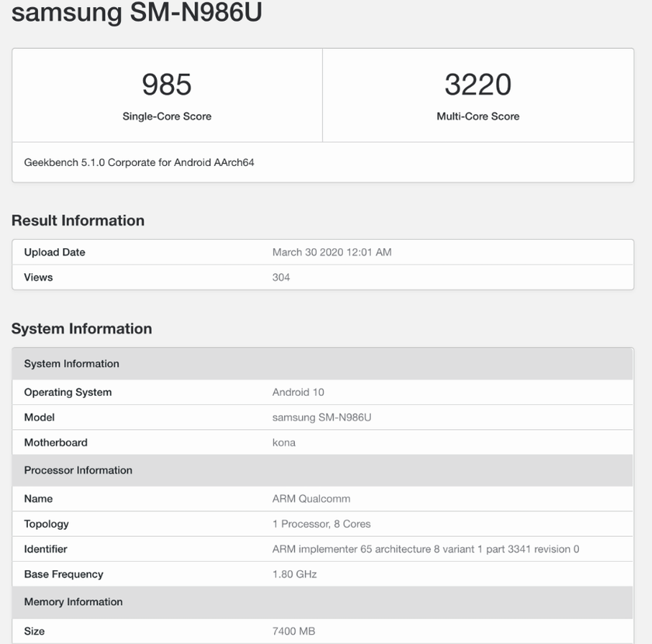
Task: Click the memory "Size" row label
Action: (x=34, y=631)
